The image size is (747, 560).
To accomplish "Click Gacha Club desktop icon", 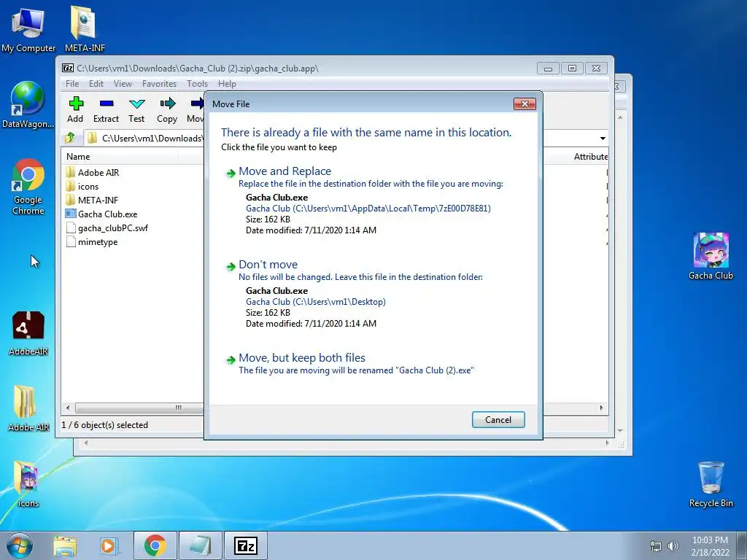I will tap(711, 256).
